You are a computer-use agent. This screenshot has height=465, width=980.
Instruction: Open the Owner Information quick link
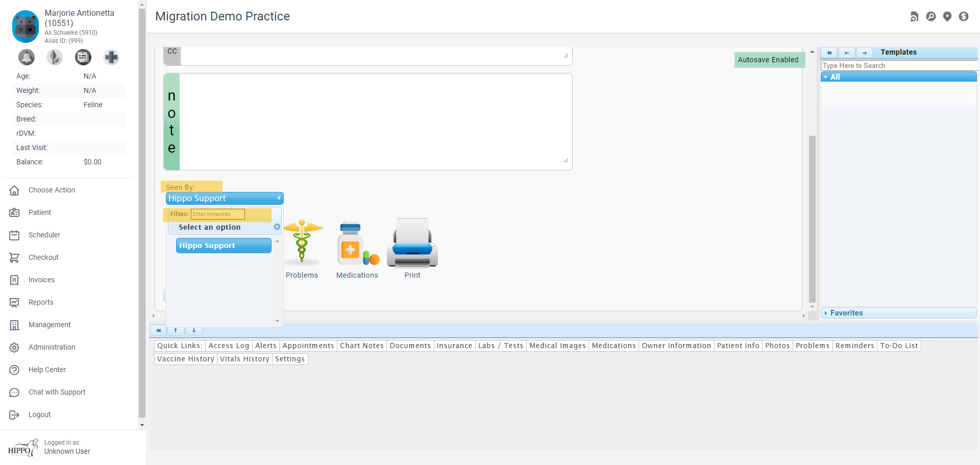click(x=676, y=346)
